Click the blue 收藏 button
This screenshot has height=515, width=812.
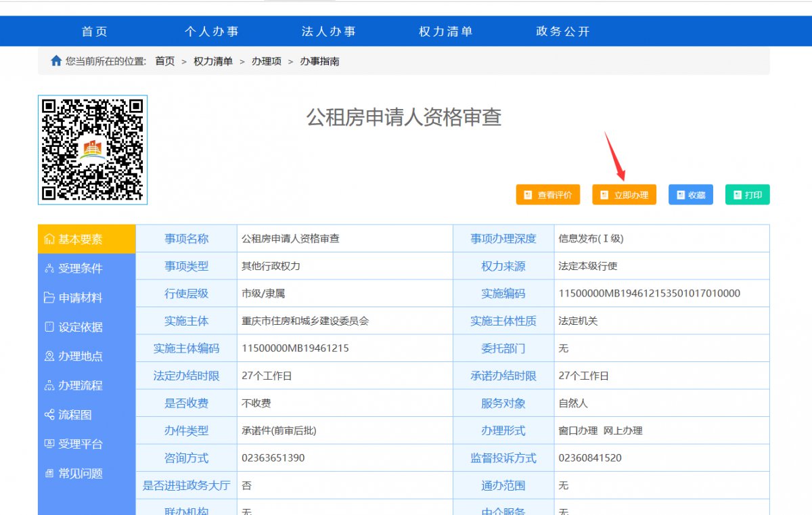(690, 195)
